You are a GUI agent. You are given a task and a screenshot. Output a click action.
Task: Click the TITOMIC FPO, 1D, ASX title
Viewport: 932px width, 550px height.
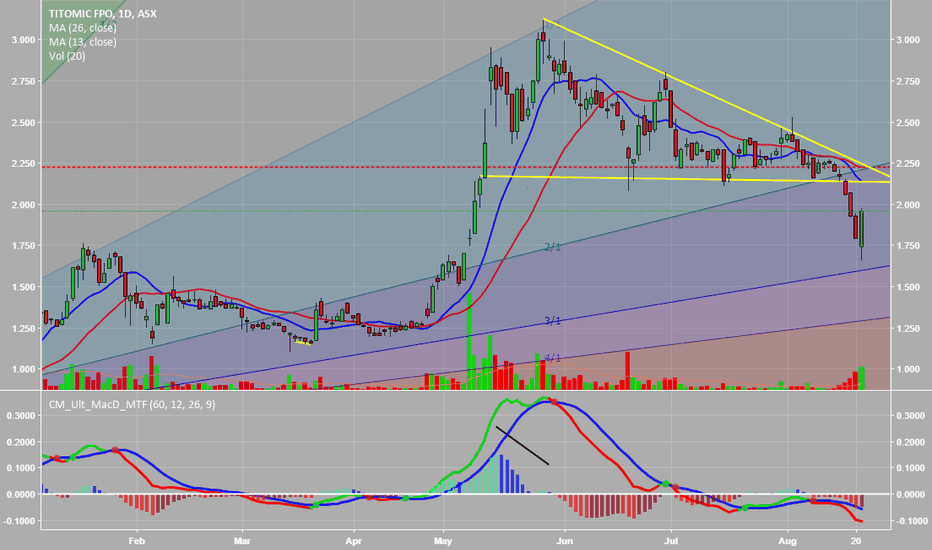pos(103,13)
